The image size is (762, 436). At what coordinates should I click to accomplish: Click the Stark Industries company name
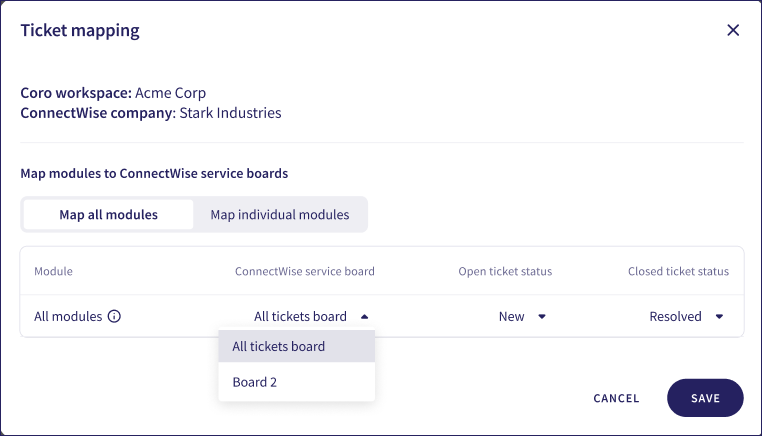coord(231,113)
